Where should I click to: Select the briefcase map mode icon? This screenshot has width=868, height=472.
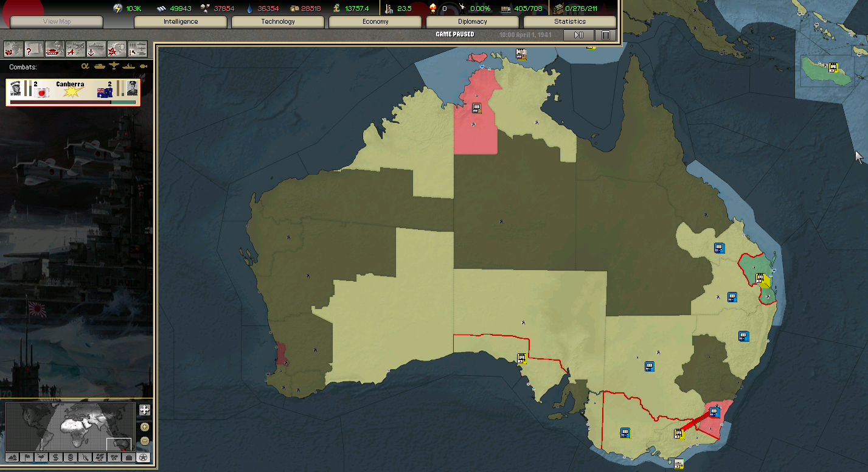tap(128, 457)
